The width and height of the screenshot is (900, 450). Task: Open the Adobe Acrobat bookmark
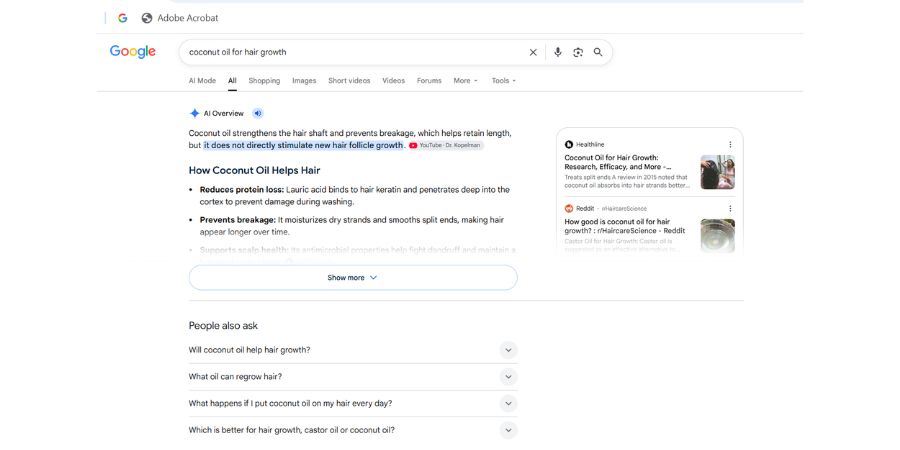[x=180, y=18]
